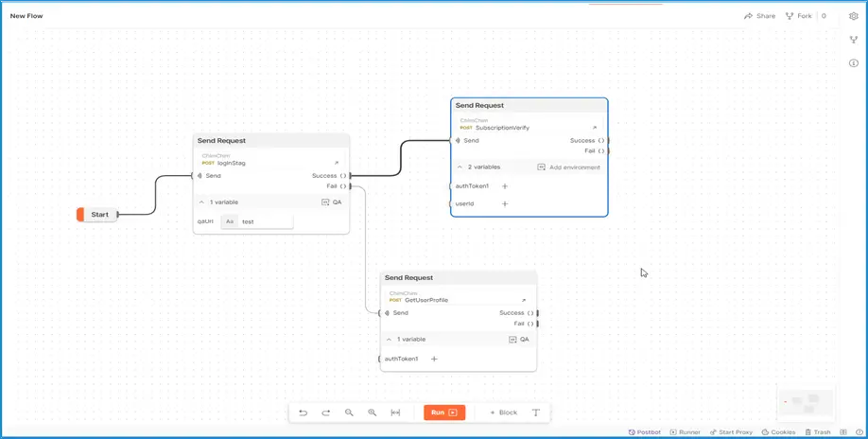
Task: Collapse the 1 variable section in loginStag
Action: click(x=201, y=202)
